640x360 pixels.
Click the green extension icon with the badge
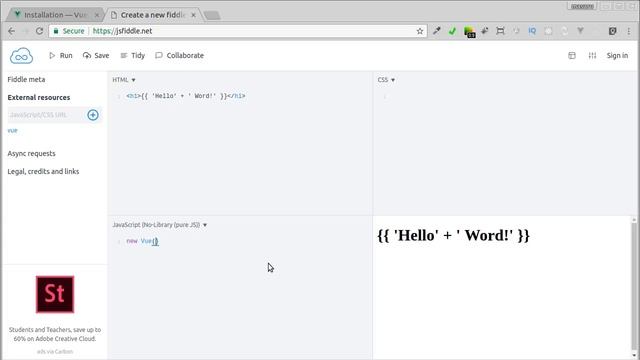pos(469,32)
